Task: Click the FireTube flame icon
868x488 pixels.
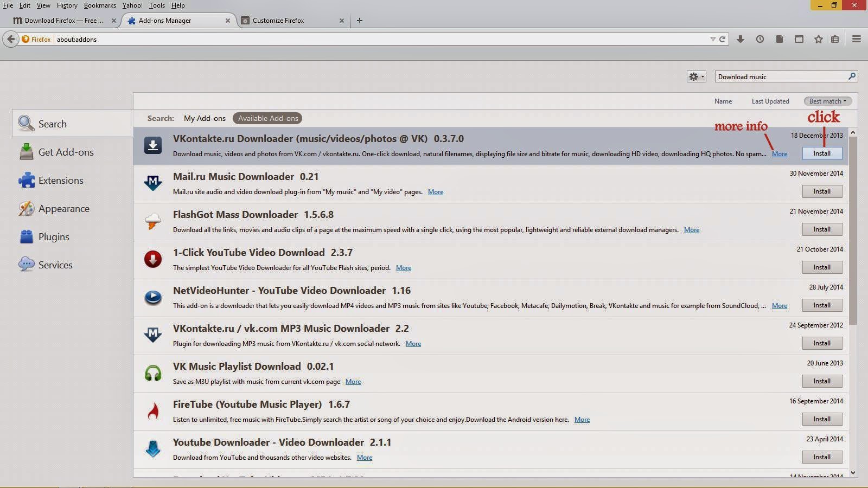Action: pos(153,411)
